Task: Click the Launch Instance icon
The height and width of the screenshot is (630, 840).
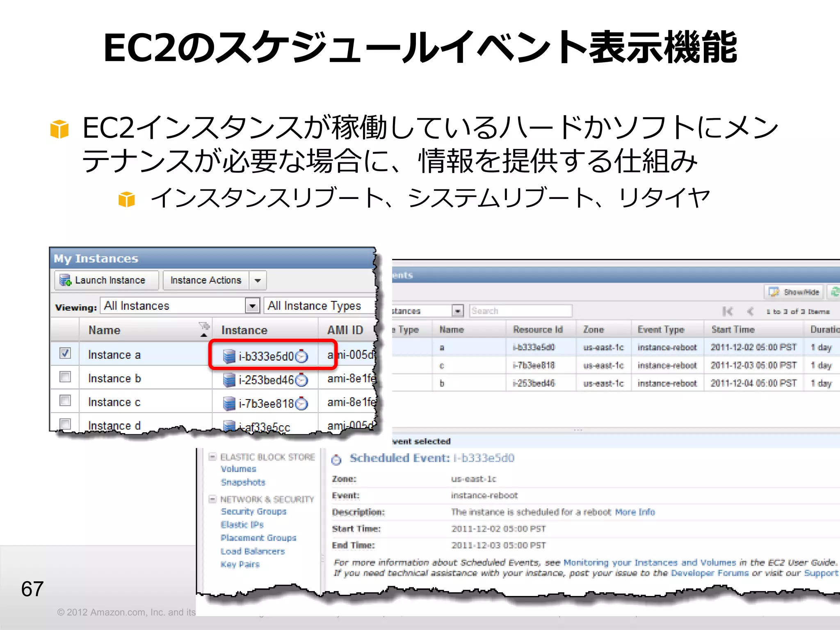Action: pyautogui.click(x=66, y=281)
